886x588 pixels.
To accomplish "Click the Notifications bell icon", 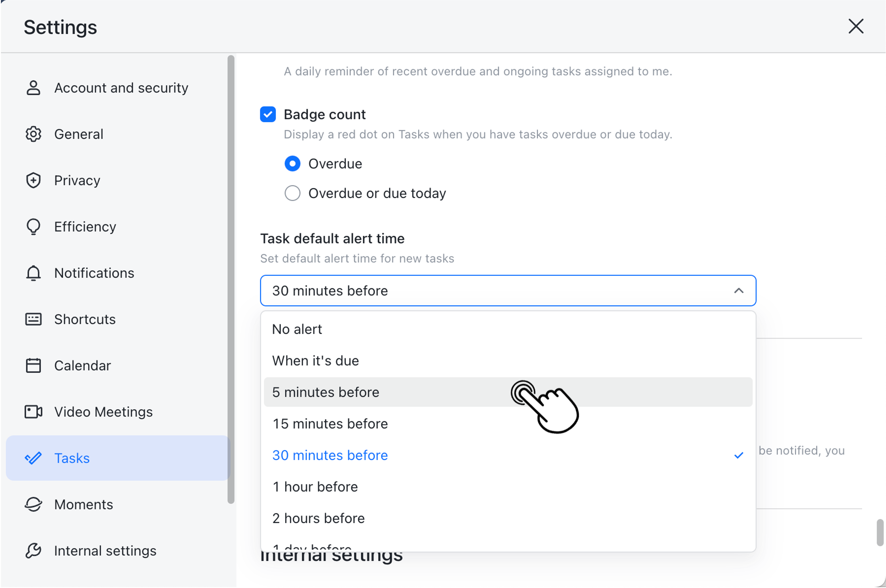I will point(33,273).
